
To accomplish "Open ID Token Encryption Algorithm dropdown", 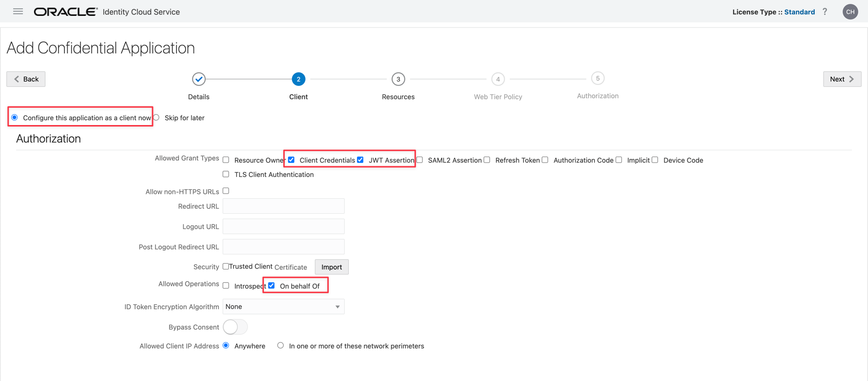I will pyautogui.click(x=283, y=307).
